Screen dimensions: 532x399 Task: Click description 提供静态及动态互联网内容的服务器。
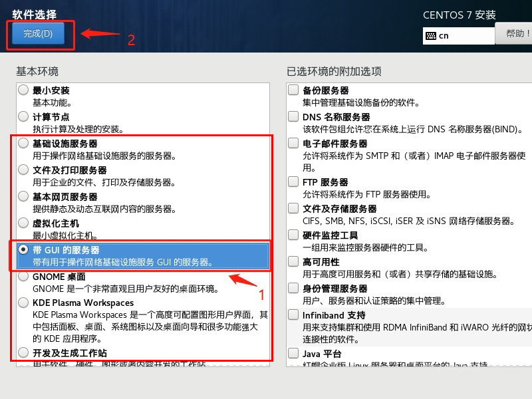pyautogui.click(x=104, y=209)
